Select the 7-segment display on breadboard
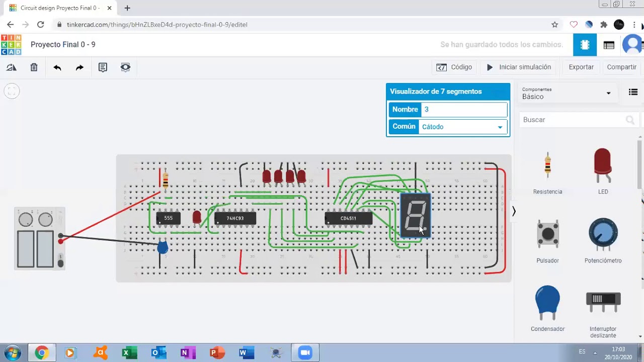Viewport: 644px width, 362px height. pos(416,215)
